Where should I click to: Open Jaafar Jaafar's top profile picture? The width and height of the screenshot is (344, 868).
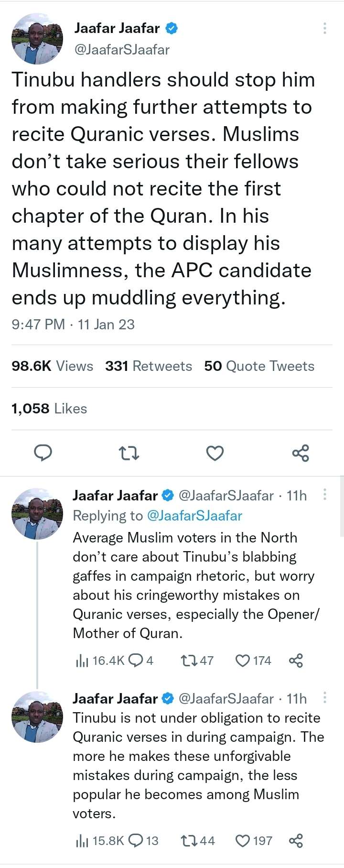tap(37, 39)
